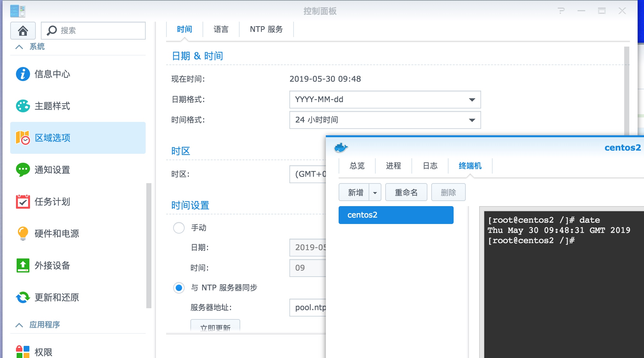Open the 进程 tab in Docker window
644x358 pixels.
coord(394,166)
